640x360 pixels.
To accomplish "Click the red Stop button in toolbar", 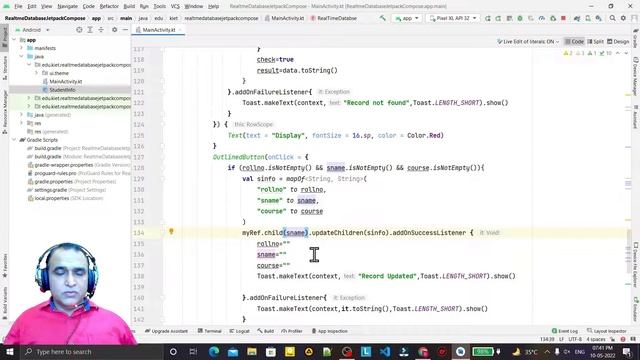I will [x=563, y=18].
